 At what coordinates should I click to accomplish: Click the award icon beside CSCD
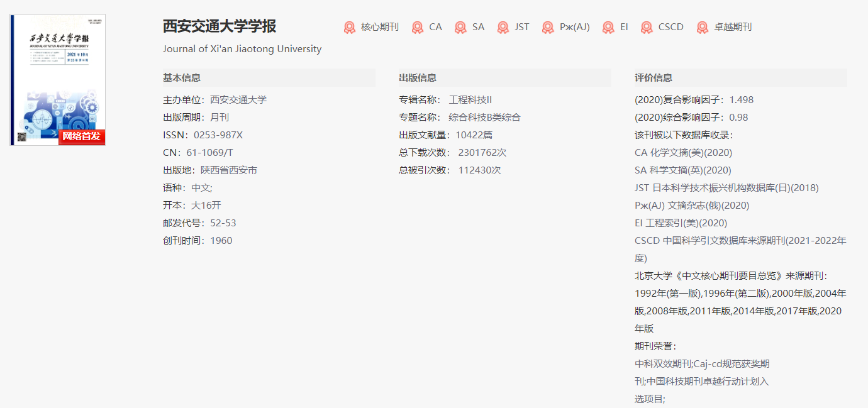pyautogui.click(x=647, y=27)
